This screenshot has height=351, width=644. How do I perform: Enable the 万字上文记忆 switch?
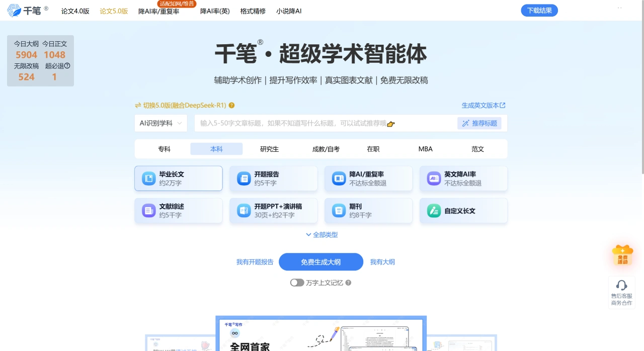coord(297,283)
